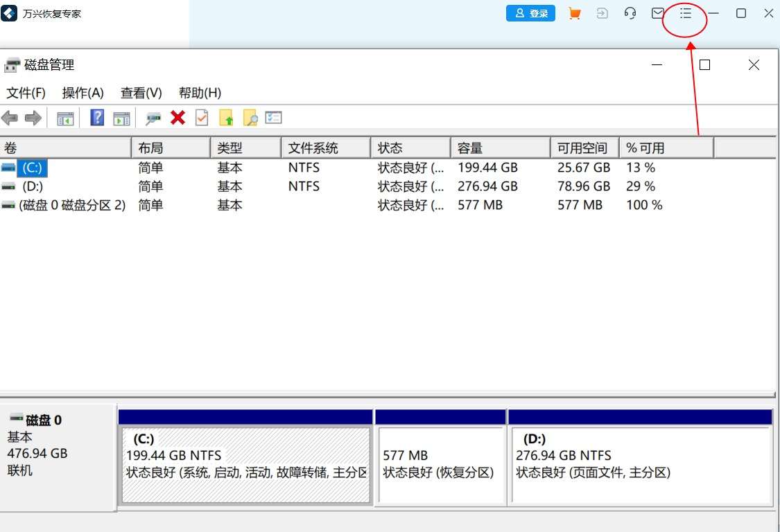The width and height of the screenshot is (780, 532).
Task: Click the folder with green arrow icon
Action: [x=226, y=118]
